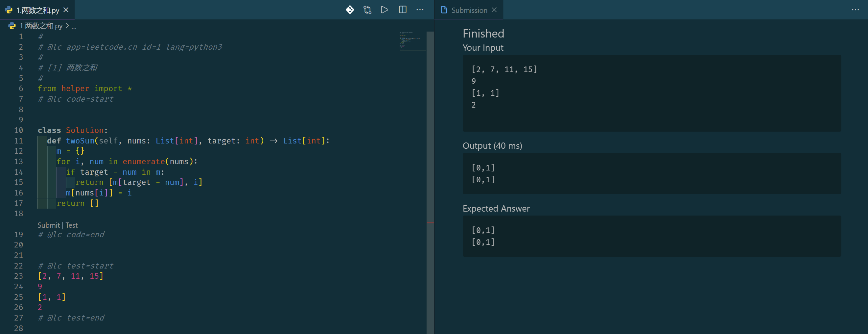This screenshot has width=868, height=334.
Task: Click '# @lc app=leetcode.cn' comment line
Action: (x=130, y=47)
